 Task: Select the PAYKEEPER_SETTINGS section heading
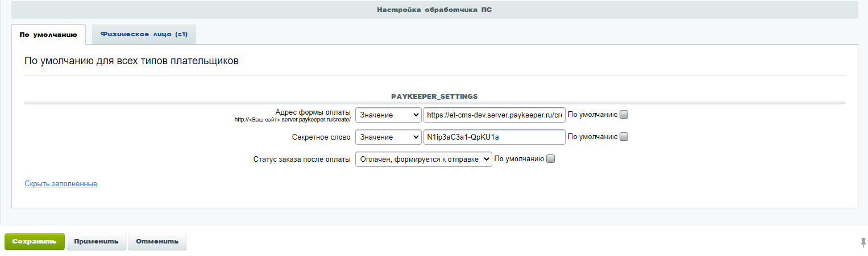[x=434, y=96]
